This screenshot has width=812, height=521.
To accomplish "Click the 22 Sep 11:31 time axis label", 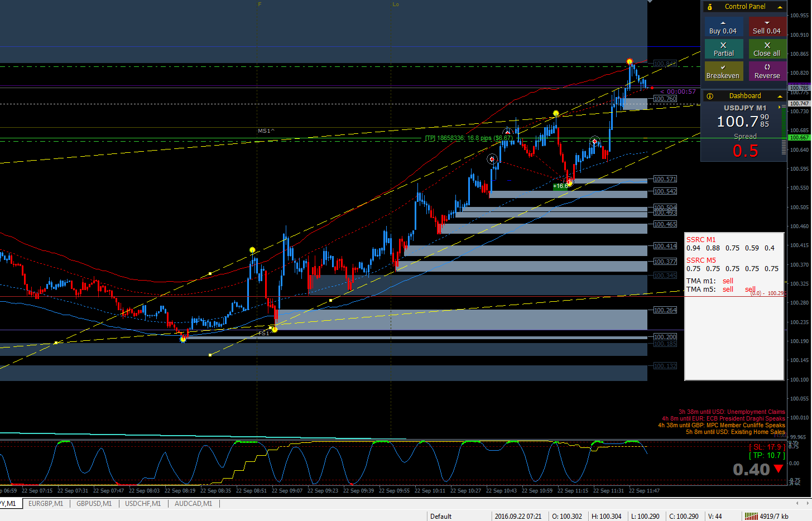I will click(x=608, y=491).
